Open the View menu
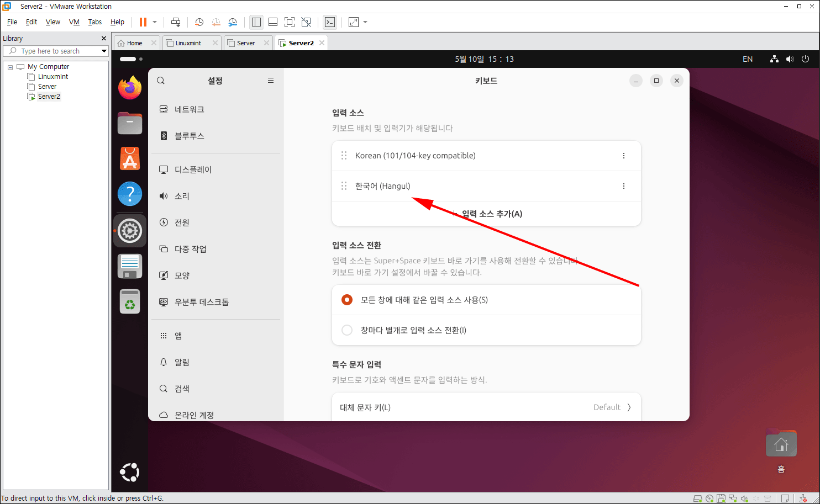820x504 pixels. [x=53, y=22]
